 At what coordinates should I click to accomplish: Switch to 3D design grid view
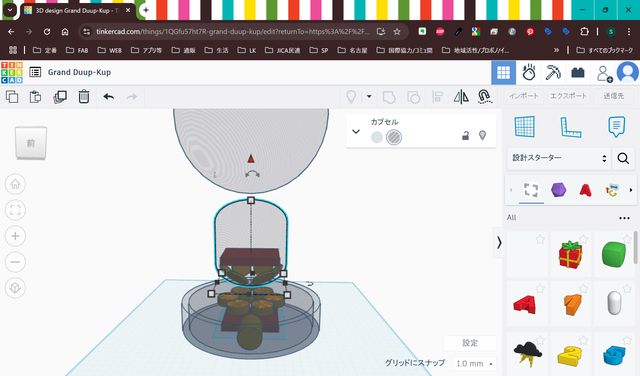pyautogui.click(x=503, y=73)
